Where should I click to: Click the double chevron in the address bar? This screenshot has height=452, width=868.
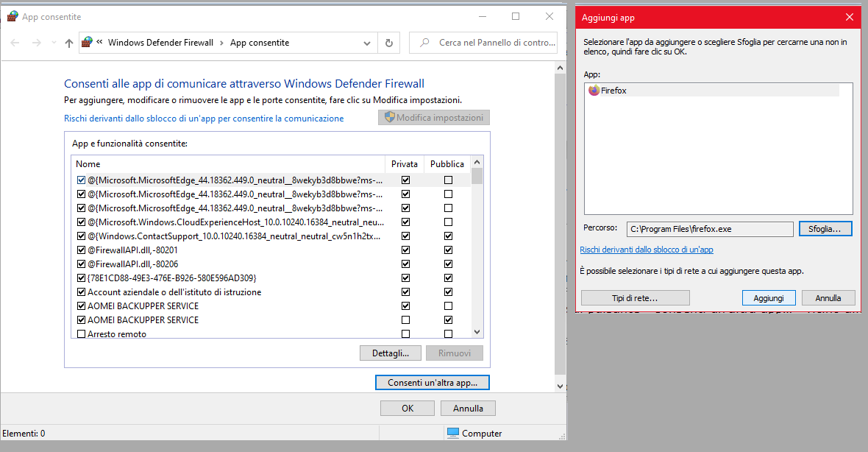(x=99, y=41)
